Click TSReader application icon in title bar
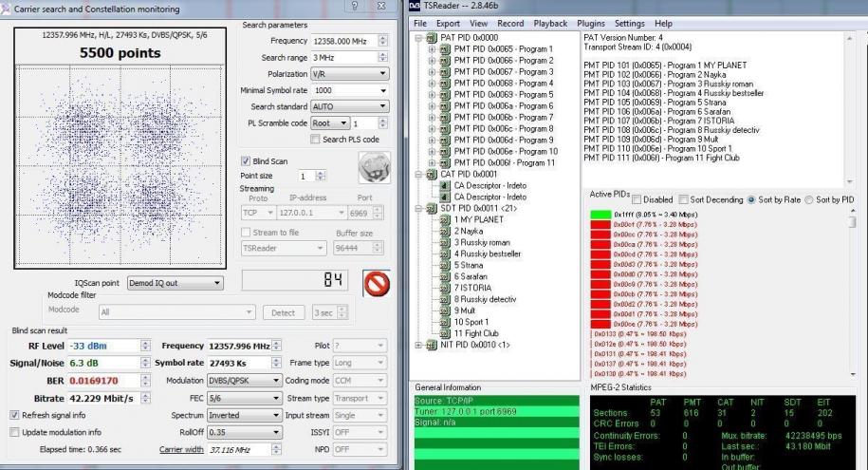This screenshot has width=868, height=470. coord(415,6)
